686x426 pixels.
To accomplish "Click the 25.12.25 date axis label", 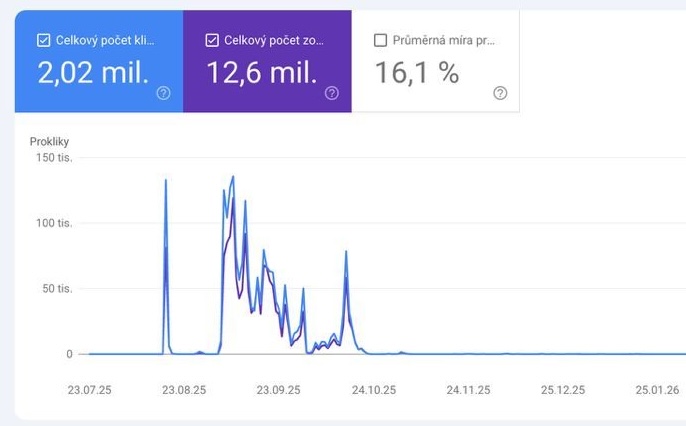I will 563,390.
